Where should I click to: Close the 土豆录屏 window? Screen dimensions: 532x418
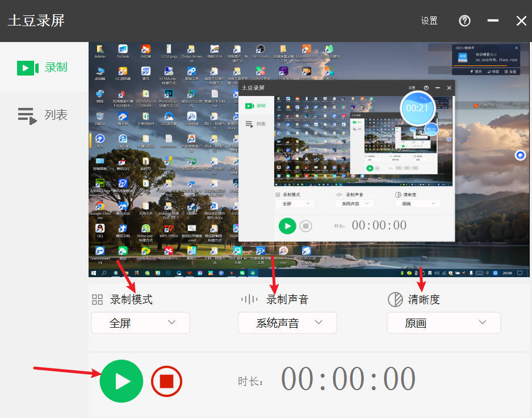tap(521, 21)
